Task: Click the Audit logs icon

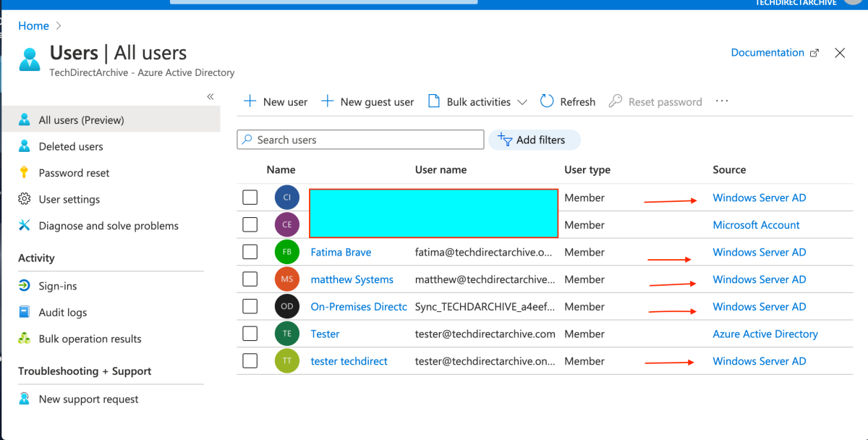Action: [25, 312]
